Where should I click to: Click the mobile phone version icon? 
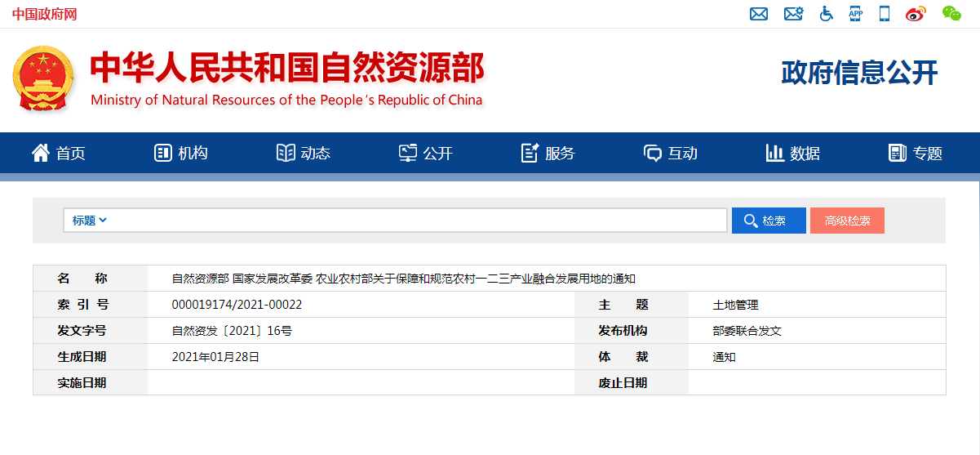coord(884,14)
